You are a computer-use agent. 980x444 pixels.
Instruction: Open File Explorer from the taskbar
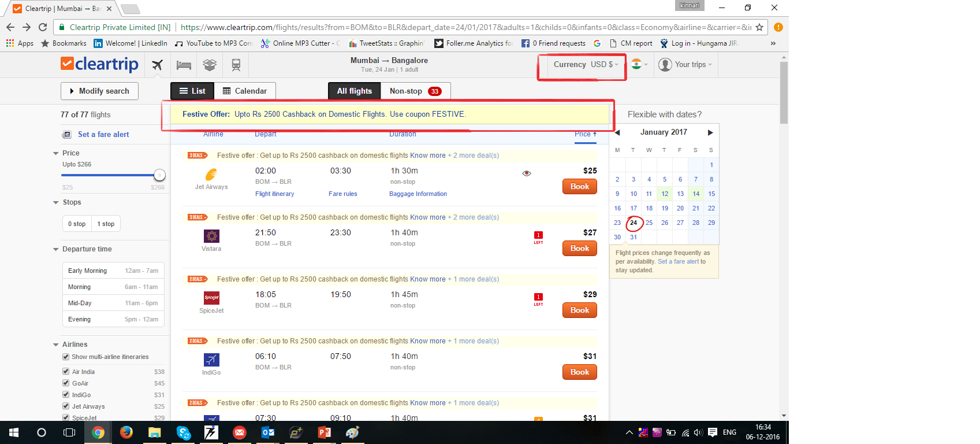click(x=154, y=432)
